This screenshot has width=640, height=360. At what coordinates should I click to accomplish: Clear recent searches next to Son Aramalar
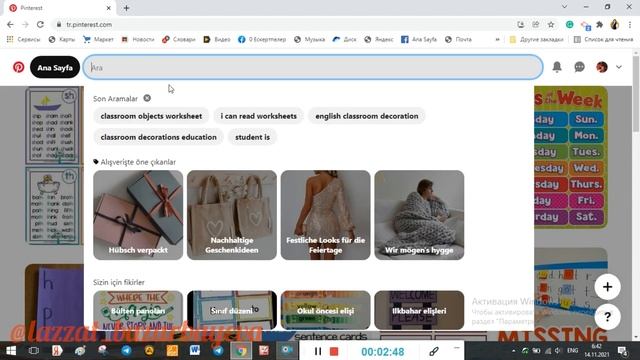[147, 98]
